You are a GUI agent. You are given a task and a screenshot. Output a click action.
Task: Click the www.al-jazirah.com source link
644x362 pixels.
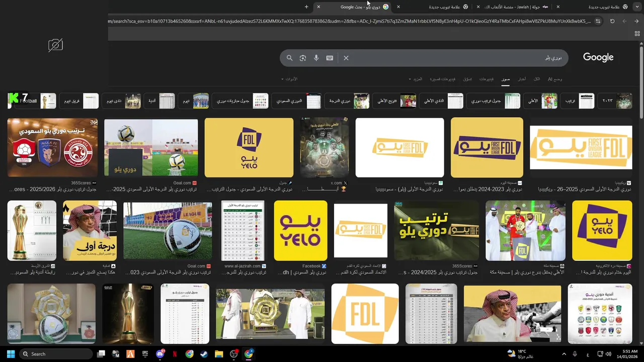coord(246,266)
